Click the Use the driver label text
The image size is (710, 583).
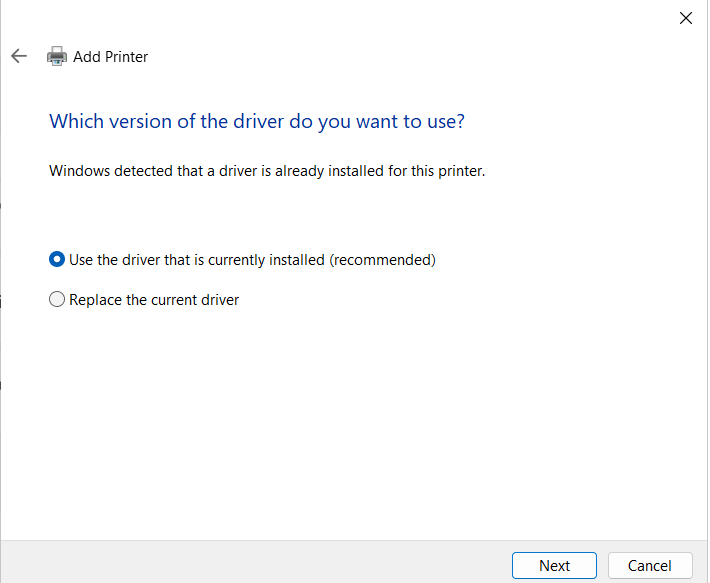(252, 260)
